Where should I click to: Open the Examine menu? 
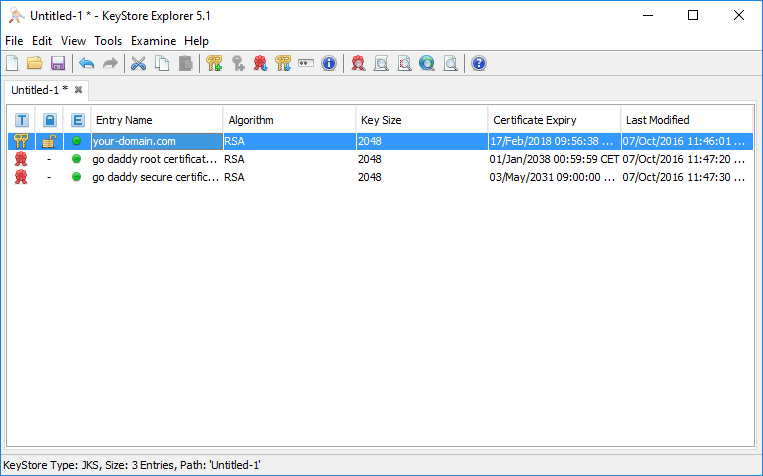point(152,41)
